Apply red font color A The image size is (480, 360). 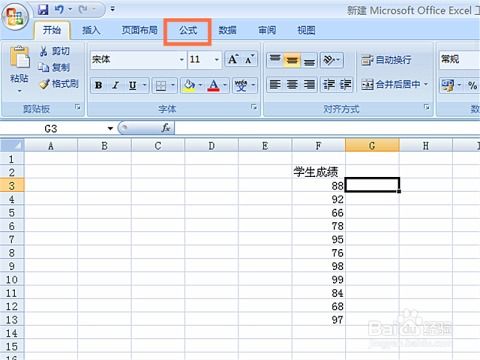pyautogui.click(x=214, y=86)
